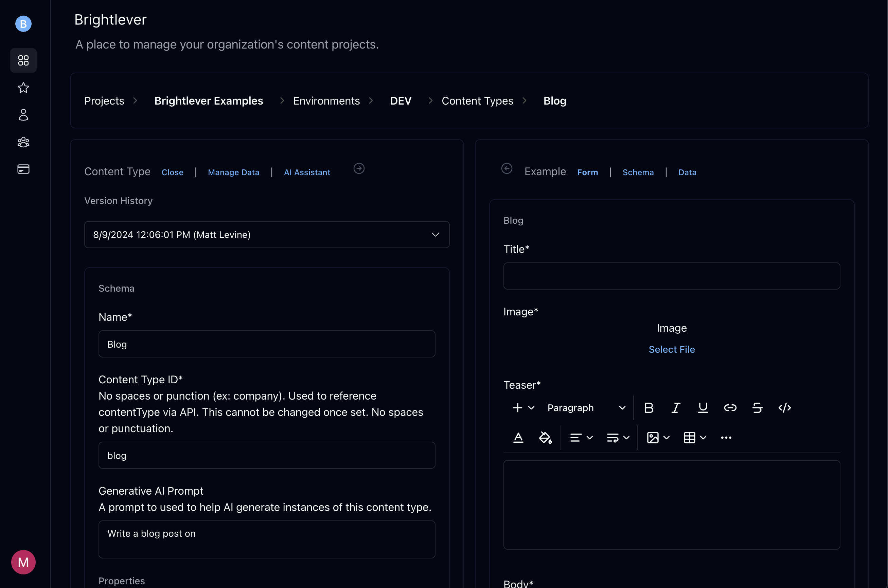The height and width of the screenshot is (588, 888).
Task: Open text color picker in Teaser toolbar
Action: tap(518, 438)
